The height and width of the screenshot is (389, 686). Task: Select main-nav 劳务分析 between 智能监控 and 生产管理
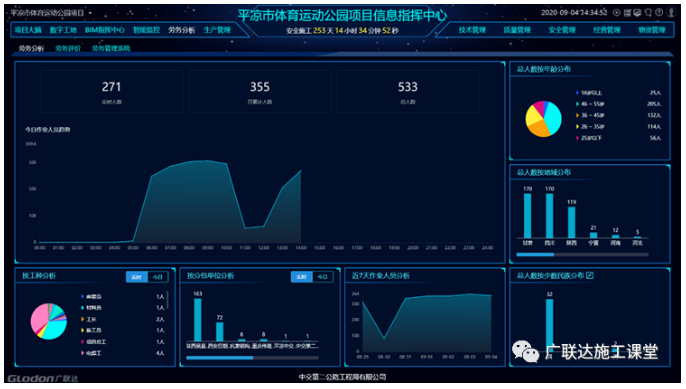182,30
